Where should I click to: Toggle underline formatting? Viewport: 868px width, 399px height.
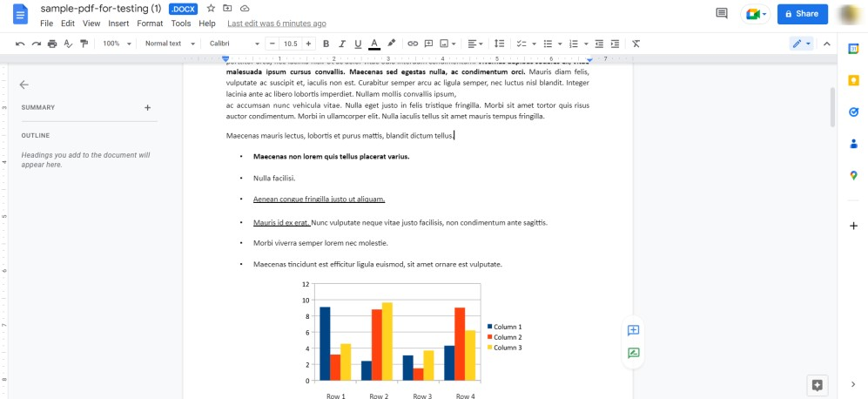pos(358,44)
